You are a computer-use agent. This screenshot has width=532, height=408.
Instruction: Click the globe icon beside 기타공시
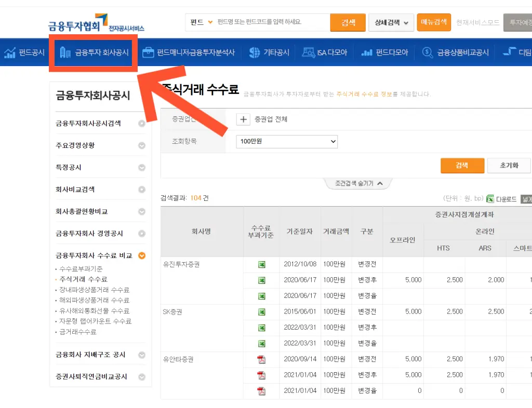[x=255, y=52]
